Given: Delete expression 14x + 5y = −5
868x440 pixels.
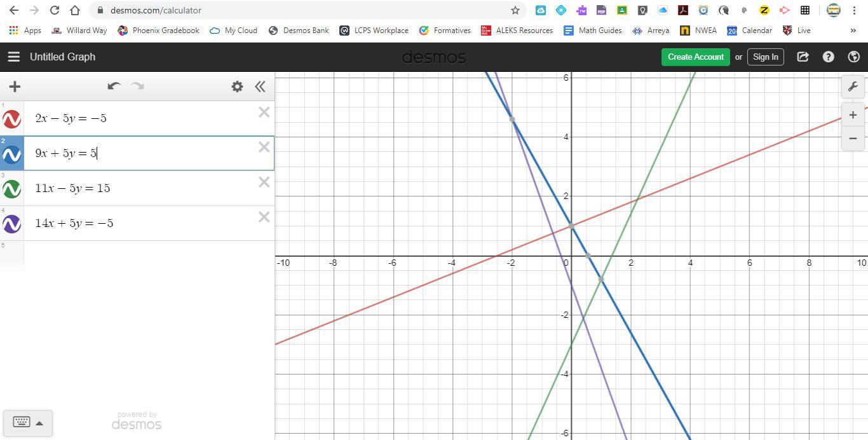Looking at the screenshot, I should point(264,217).
